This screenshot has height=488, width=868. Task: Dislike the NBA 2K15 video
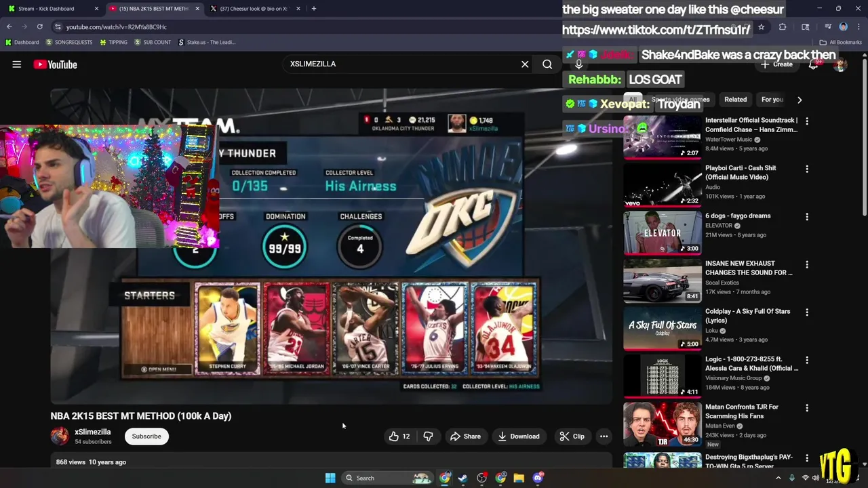428,436
